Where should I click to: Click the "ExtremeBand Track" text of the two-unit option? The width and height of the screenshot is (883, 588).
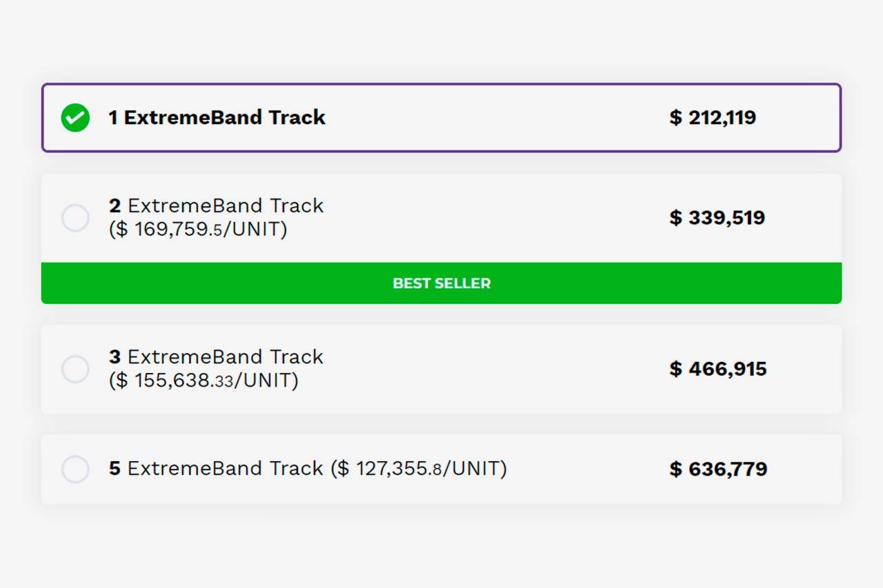coord(226,206)
